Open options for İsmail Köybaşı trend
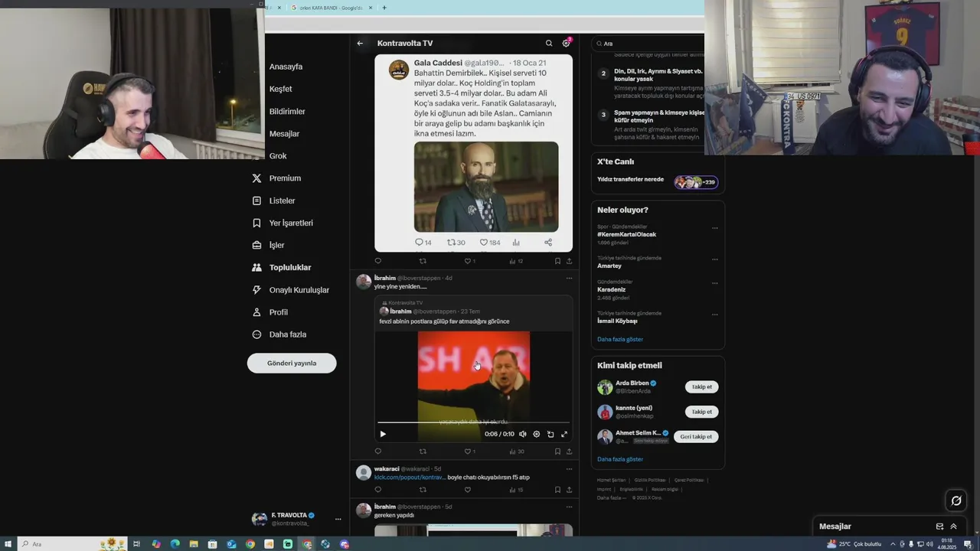This screenshot has height=551, width=980. pyautogui.click(x=715, y=315)
